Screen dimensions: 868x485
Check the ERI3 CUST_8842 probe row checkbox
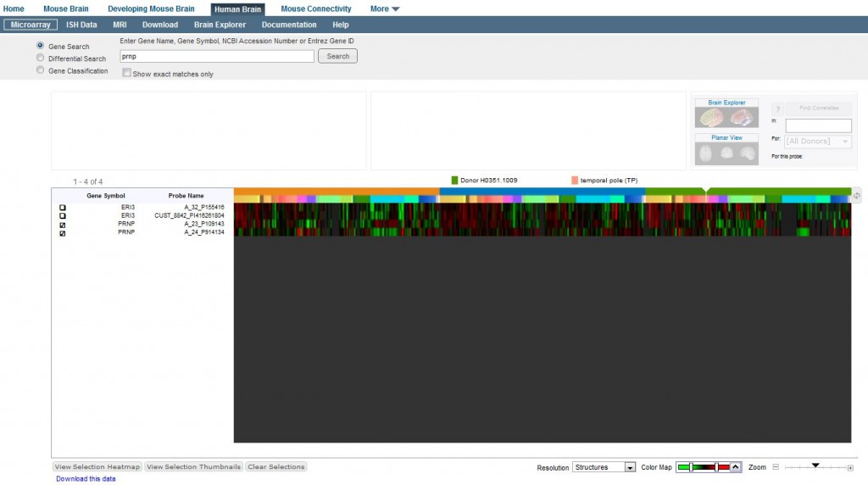tap(63, 216)
